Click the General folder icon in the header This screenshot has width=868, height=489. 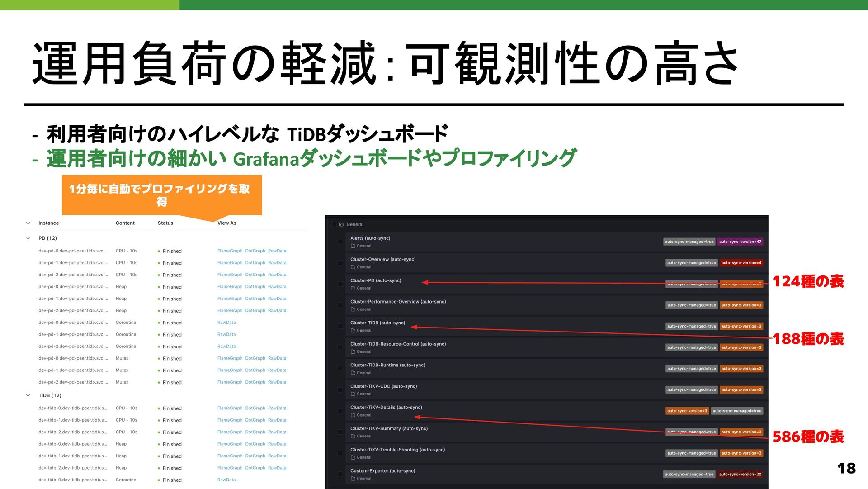(341, 224)
